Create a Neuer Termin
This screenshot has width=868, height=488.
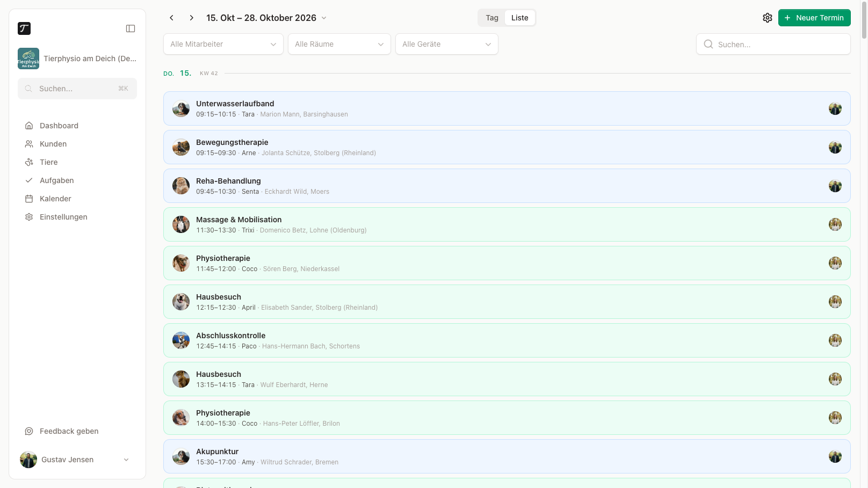coord(814,18)
